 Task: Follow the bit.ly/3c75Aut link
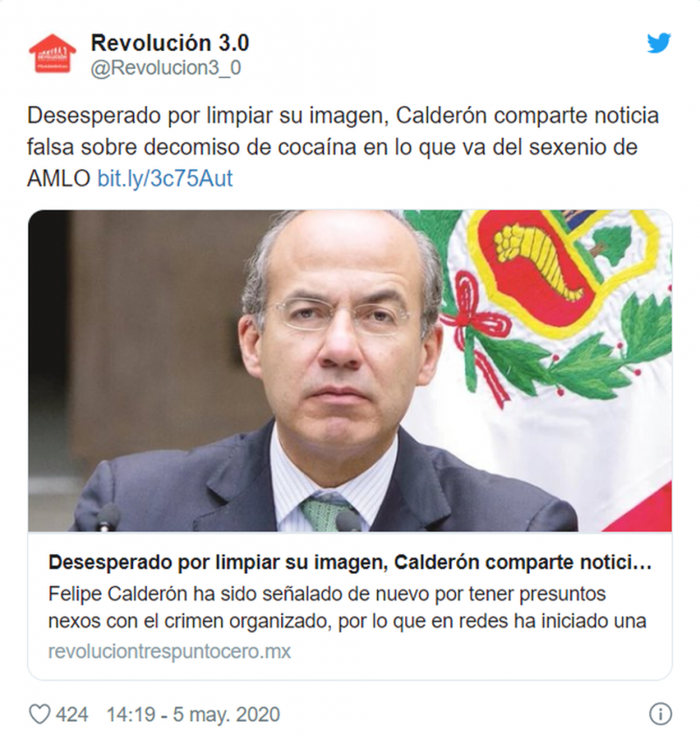point(164,178)
